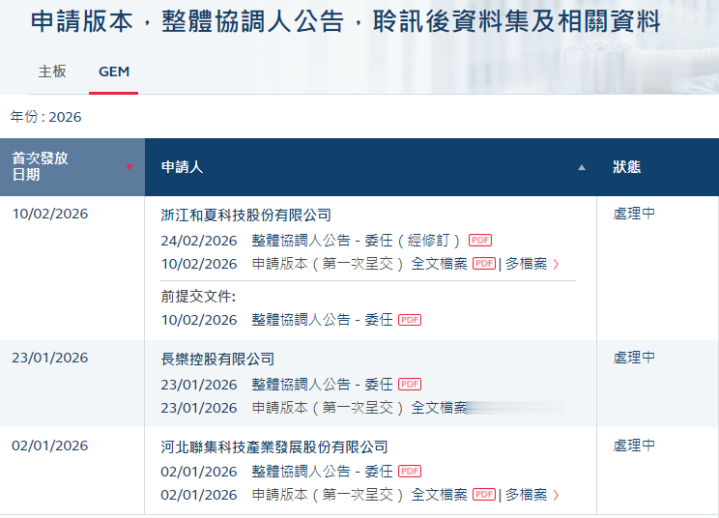Select the GEM tab
The height and width of the screenshot is (518, 719).
[x=114, y=72]
